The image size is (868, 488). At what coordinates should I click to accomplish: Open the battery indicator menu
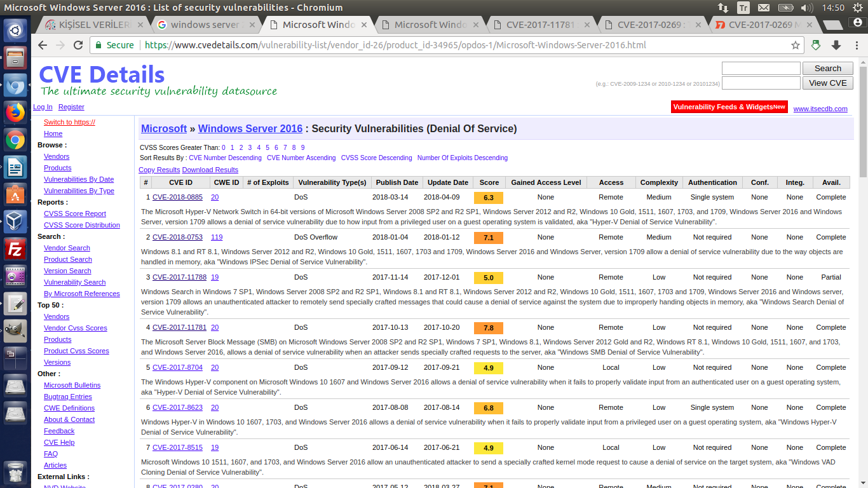pos(785,8)
